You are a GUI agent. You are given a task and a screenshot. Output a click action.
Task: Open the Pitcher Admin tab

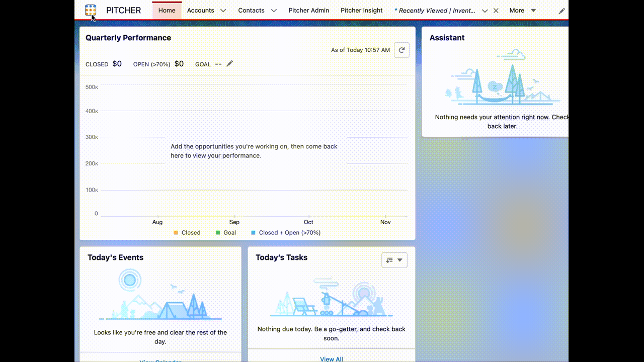[x=308, y=11]
